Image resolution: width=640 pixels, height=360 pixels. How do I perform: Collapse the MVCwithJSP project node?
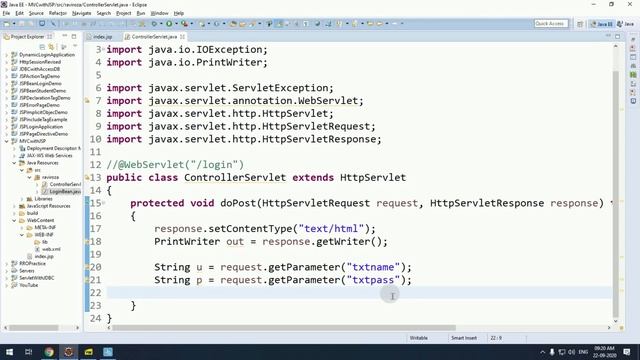pos(7,141)
